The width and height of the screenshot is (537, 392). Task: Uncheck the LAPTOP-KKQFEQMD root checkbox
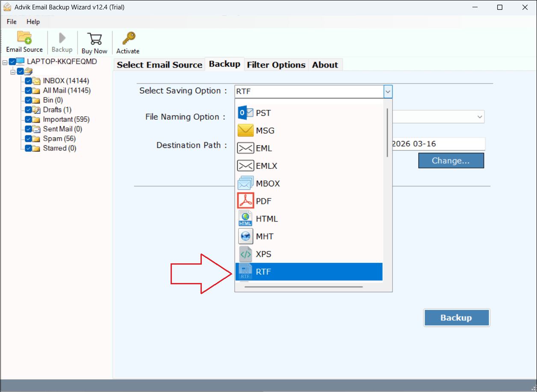pos(12,62)
